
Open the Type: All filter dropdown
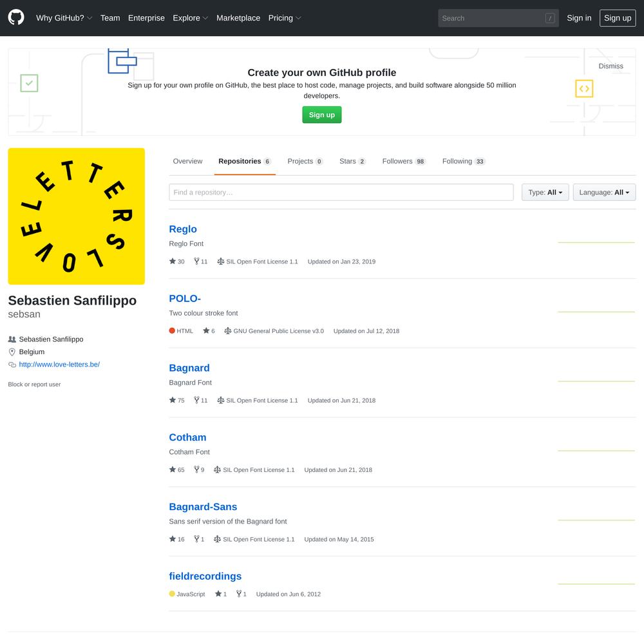click(x=545, y=192)
